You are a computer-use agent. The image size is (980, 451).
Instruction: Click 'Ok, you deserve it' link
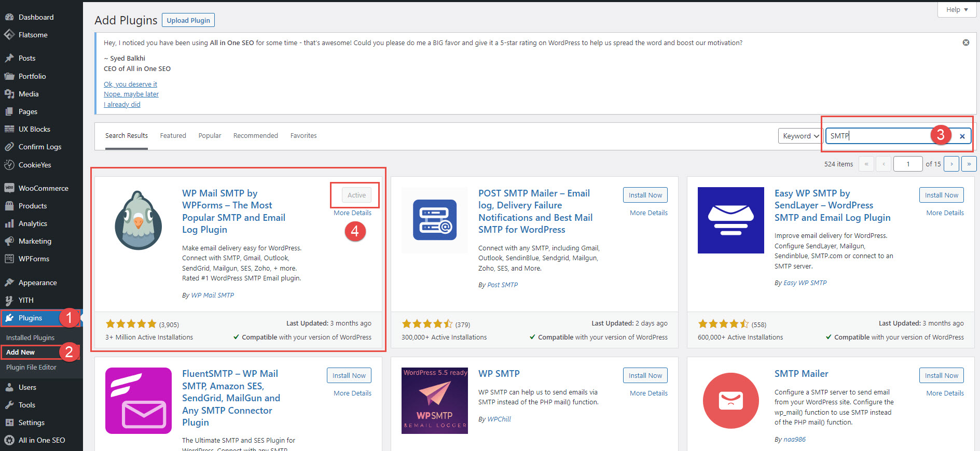(130, 84)
